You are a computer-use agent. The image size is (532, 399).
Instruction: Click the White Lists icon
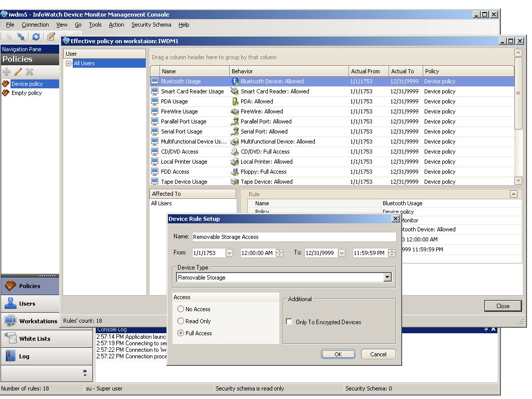coord(10,338)
